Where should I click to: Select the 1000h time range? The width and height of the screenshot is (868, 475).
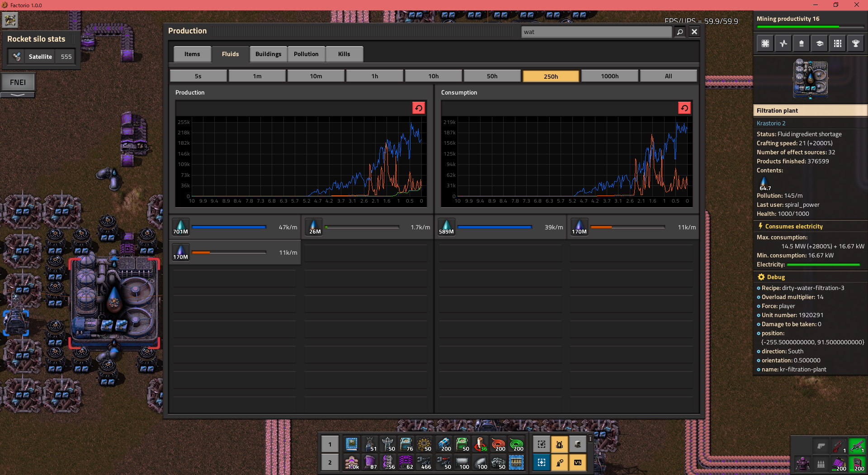tap(610, 76)
